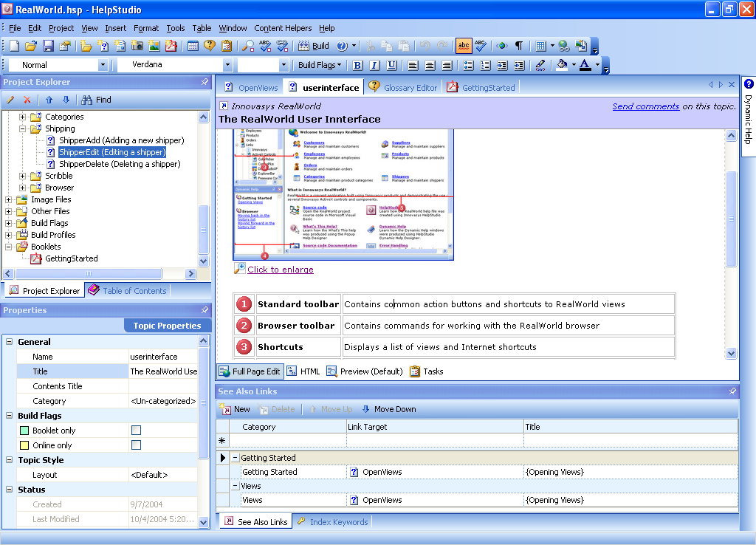Click the Click to enlarge link

coord(280,270)
